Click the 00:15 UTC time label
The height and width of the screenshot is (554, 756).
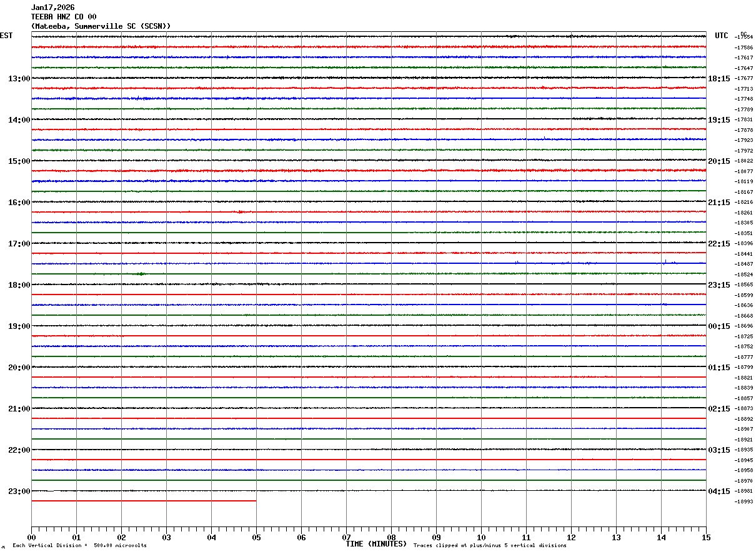(719, 326)
